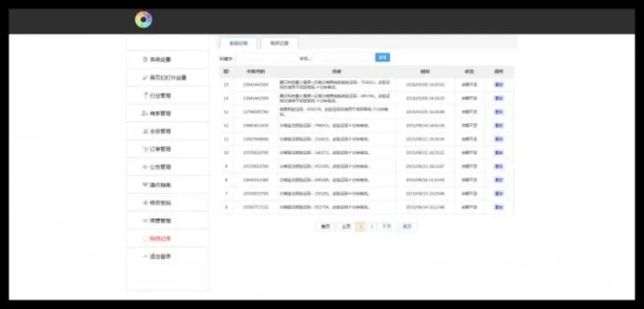644x309 pixels.
Task: Click the action button in row ID 10
Action: pos(498,153)
